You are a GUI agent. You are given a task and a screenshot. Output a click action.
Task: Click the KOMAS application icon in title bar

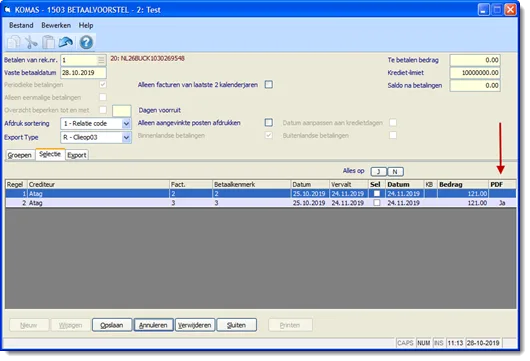[x=7, y=10]
